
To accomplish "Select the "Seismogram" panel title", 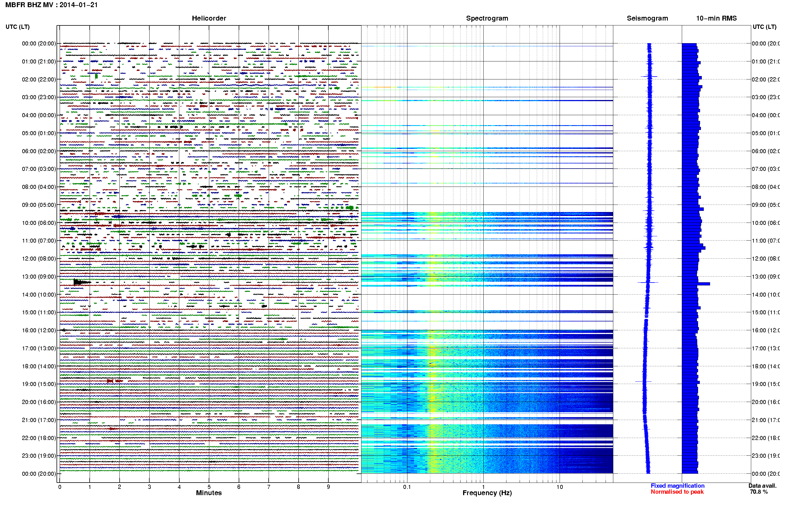I will click(x=647, y=18).
